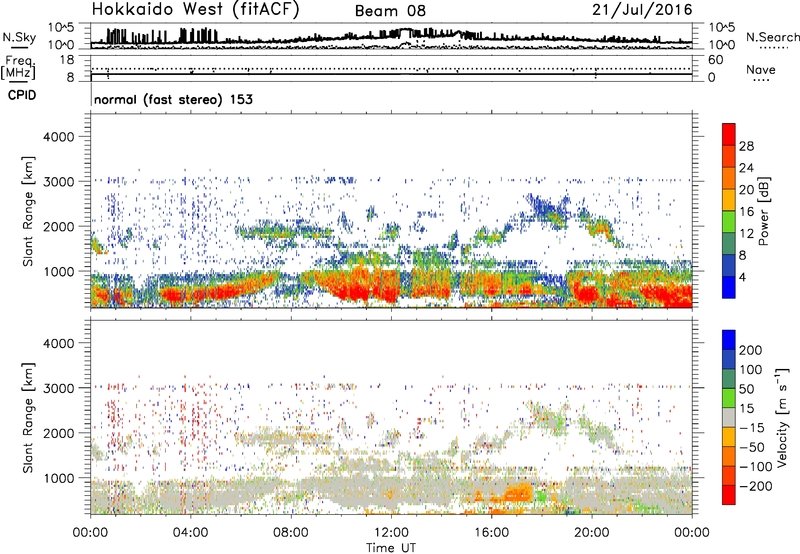Click the '08:00' time tick label
The height and width of the screenshot is (554, 800).
pos(291,533)
